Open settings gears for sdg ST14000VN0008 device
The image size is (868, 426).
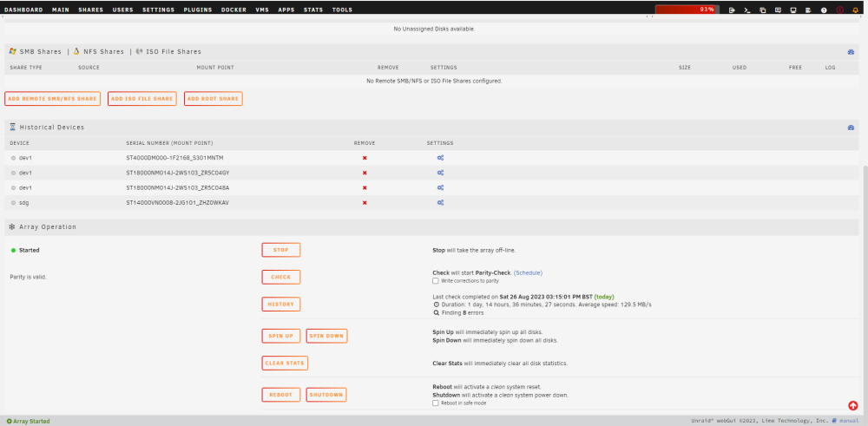[440, 202]
